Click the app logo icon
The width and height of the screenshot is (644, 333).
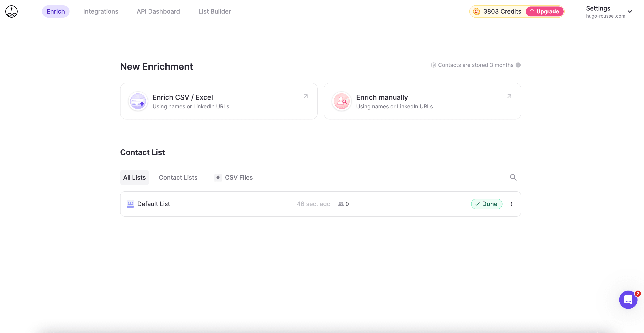11,11
